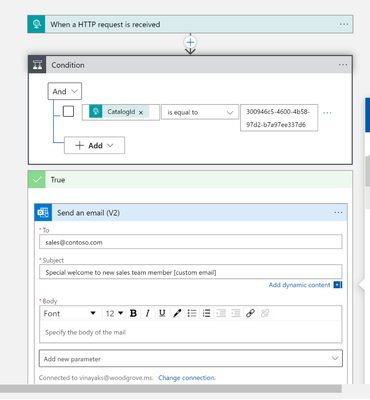
Task: Open the text color pen tool
Action: tap(177, 313)
